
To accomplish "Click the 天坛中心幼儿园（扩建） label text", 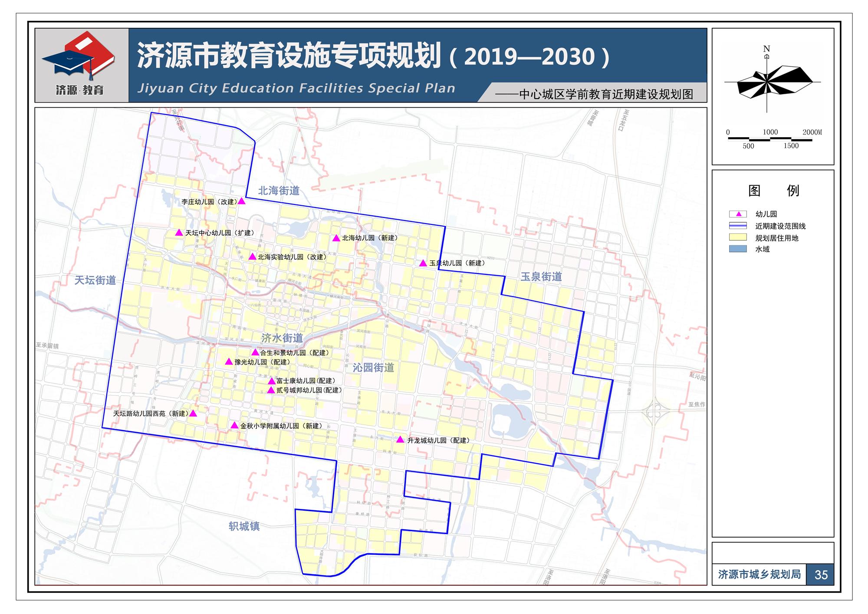I will [220, 233].
